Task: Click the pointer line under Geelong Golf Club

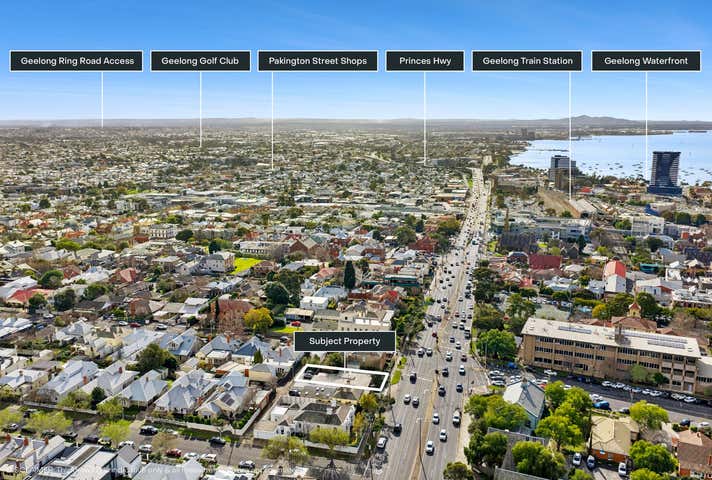Action: tap(200, 108)
